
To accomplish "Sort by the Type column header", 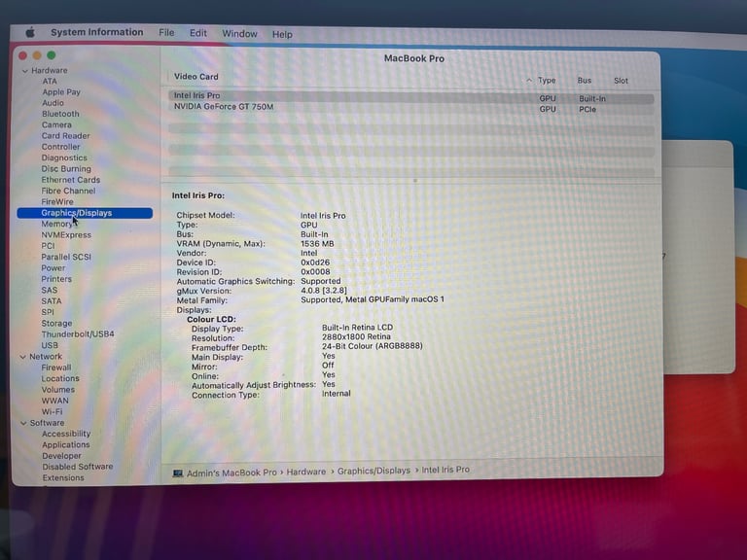I will (547, 81).
